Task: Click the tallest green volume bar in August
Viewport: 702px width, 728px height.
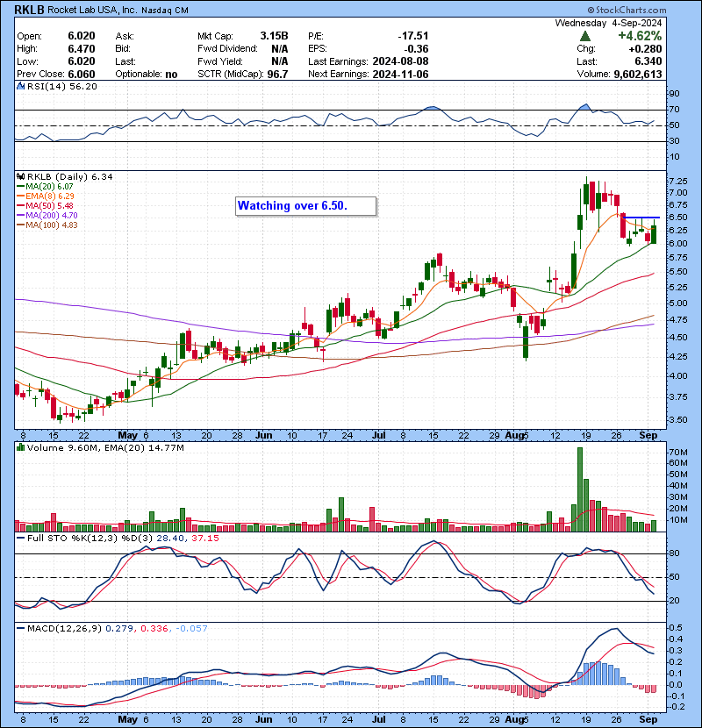Action: pos(579,489)
